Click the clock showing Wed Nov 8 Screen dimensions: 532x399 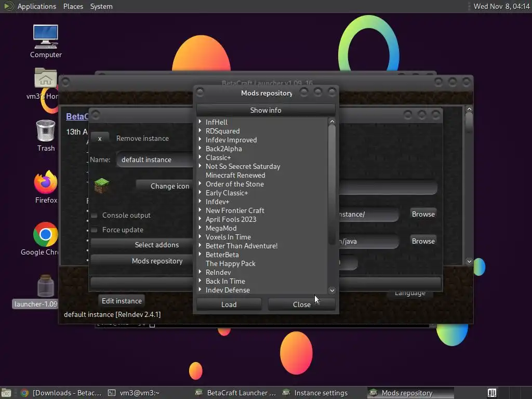point(501,6)
